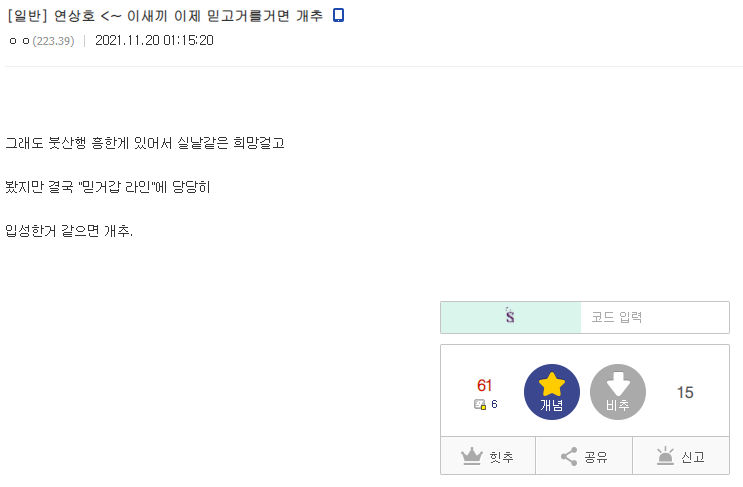Click the fixed-member upvote count 6

[x=494, y=405]
